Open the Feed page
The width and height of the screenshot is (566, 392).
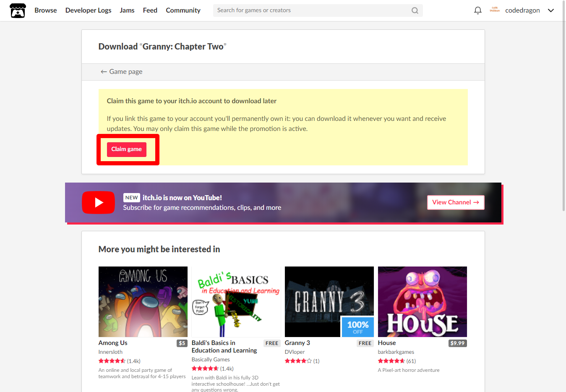(150, 10)
